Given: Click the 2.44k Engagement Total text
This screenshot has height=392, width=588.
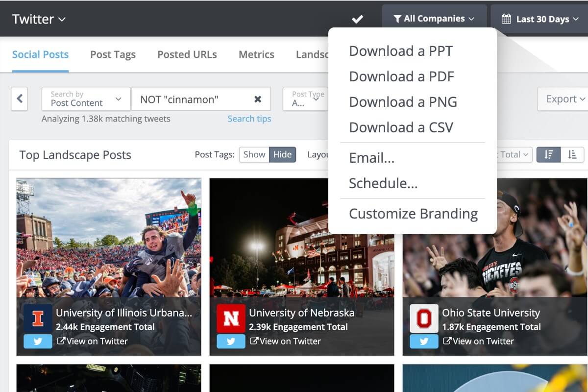Looking at the screenshot, I should [x=105, y=327].
